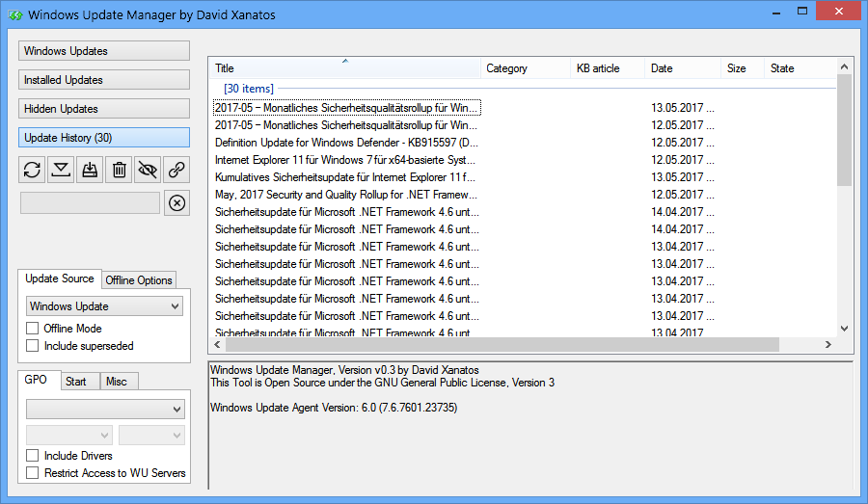Image resolution: width=868 pixels, height=504 pixels.
Task: Switch to the Offline Options tab
Action: pos(139,280)
